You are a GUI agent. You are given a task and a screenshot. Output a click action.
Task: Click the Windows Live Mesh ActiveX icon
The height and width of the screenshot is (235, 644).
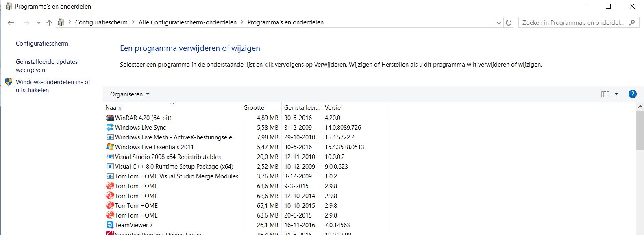pyautogui.click(x=110, y=137)
